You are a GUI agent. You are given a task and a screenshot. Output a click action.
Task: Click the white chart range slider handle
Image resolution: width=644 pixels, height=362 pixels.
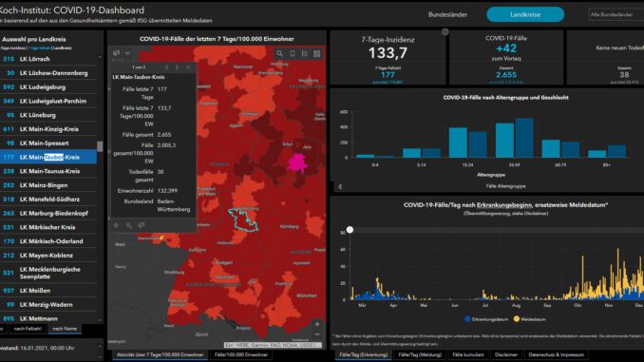pyautogui.click(x=350, y=230)
